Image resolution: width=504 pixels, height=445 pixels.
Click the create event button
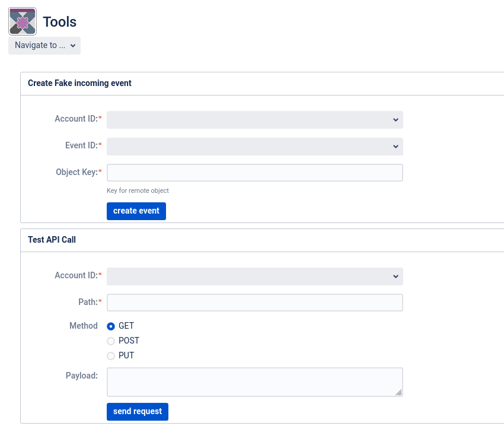click(136, 211)
